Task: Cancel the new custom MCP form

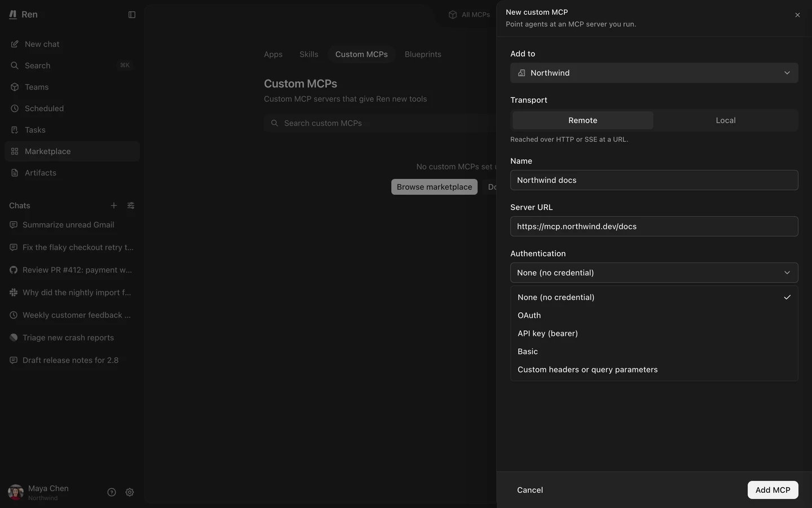Action: [x=530, y=490]
